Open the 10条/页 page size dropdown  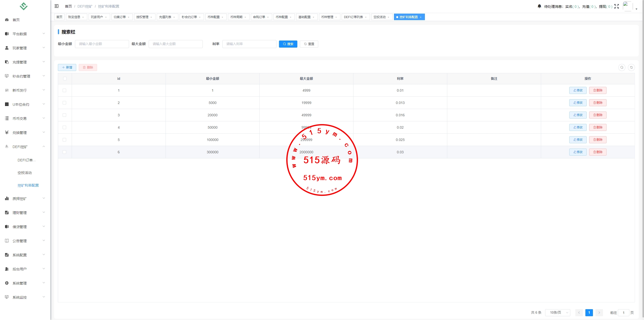[x=557, y=312]
